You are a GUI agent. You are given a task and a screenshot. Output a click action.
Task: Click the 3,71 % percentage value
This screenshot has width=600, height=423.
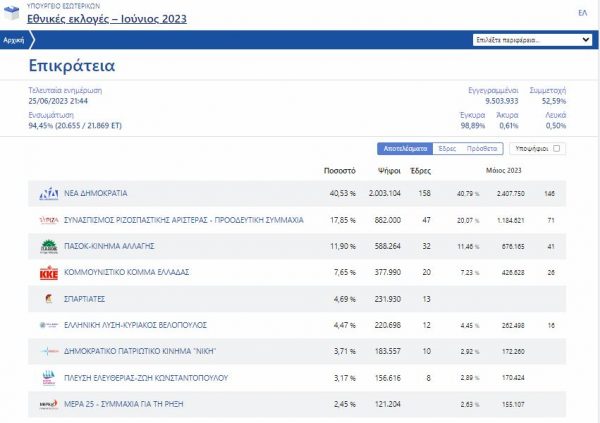pyautogui.click(x=344, y=351)
